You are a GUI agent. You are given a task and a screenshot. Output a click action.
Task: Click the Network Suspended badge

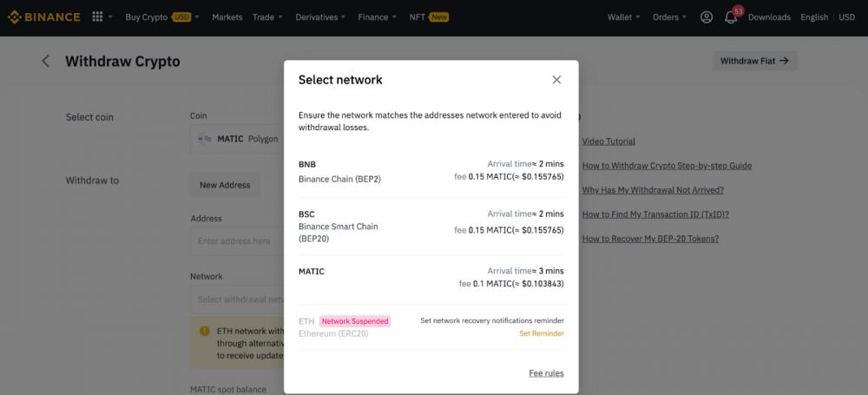click(355, 321)
